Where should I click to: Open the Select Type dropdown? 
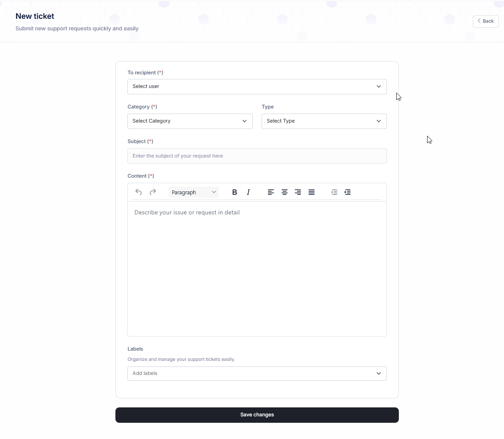click(324, 121)
